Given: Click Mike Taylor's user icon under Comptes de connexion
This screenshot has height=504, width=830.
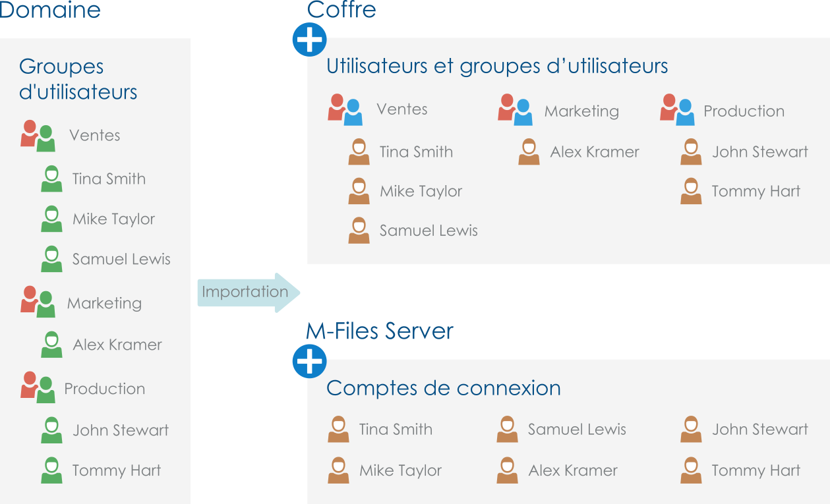Looking at the screenshot, I should [x=338, y=470].
